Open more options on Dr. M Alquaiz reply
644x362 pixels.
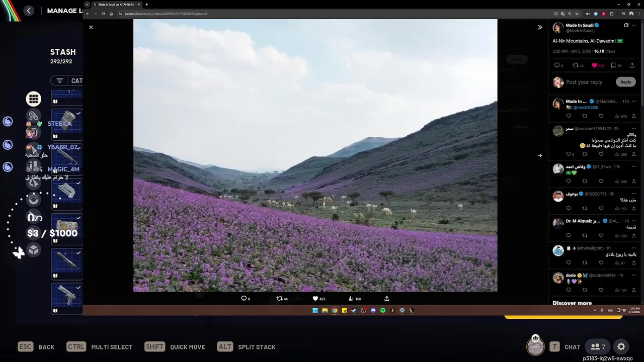point(634,221)
